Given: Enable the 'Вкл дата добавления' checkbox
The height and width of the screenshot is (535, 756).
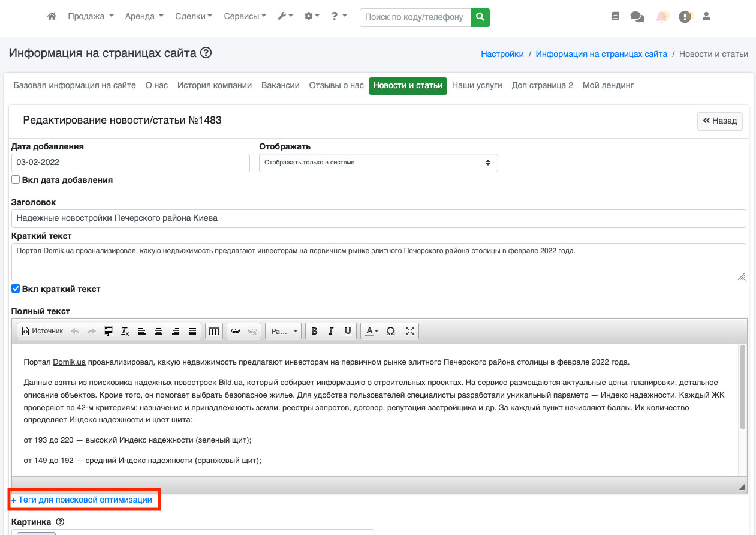Looking at the screenshot, I should click(x=16, y=180).
